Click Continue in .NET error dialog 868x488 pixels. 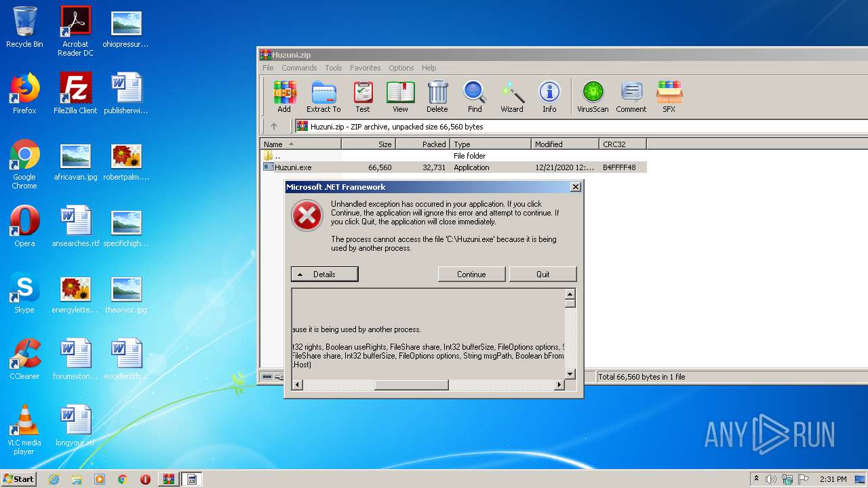tap(471, 274)
